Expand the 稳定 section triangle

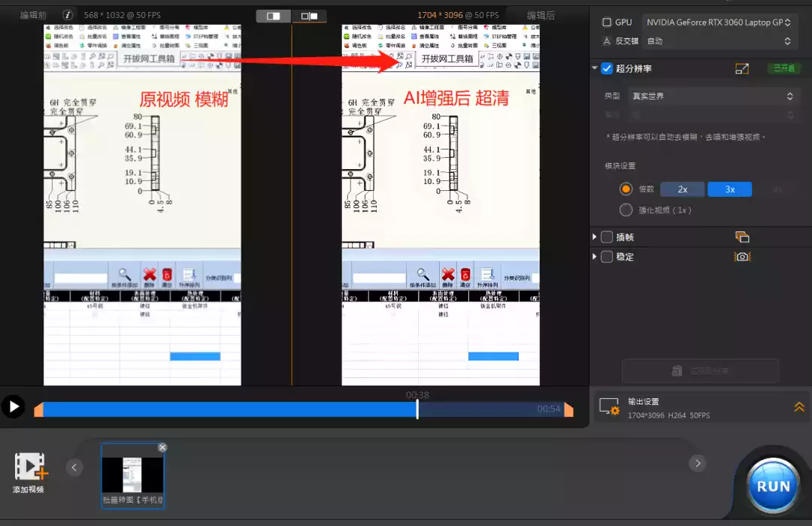[x=595, y=256]
